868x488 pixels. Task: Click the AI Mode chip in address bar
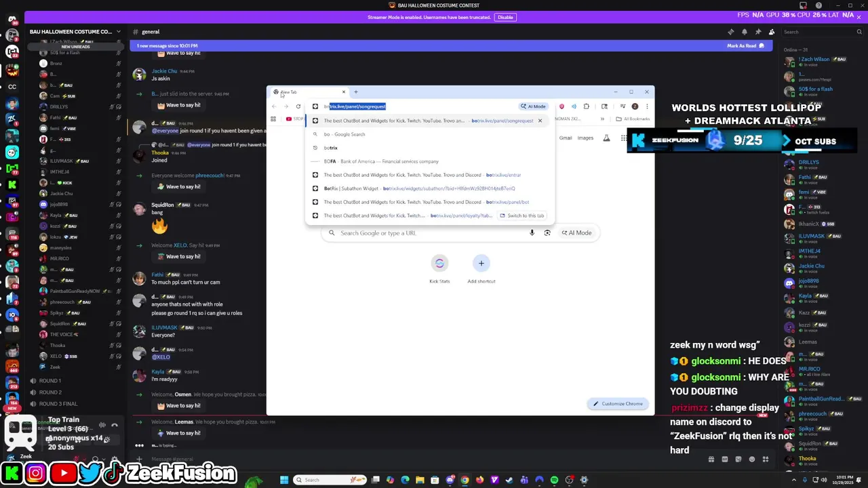[x=533, y=106]
